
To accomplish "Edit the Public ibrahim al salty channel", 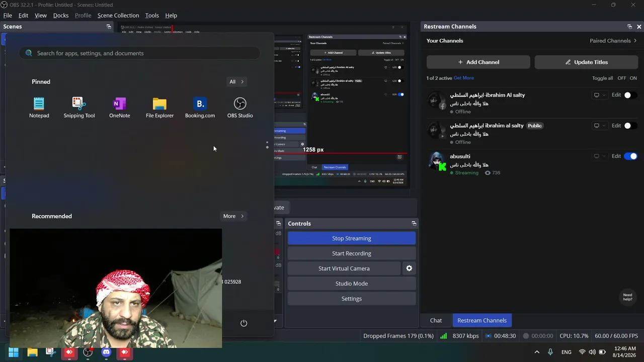I will pyautogui.click(x=616, y=126).
